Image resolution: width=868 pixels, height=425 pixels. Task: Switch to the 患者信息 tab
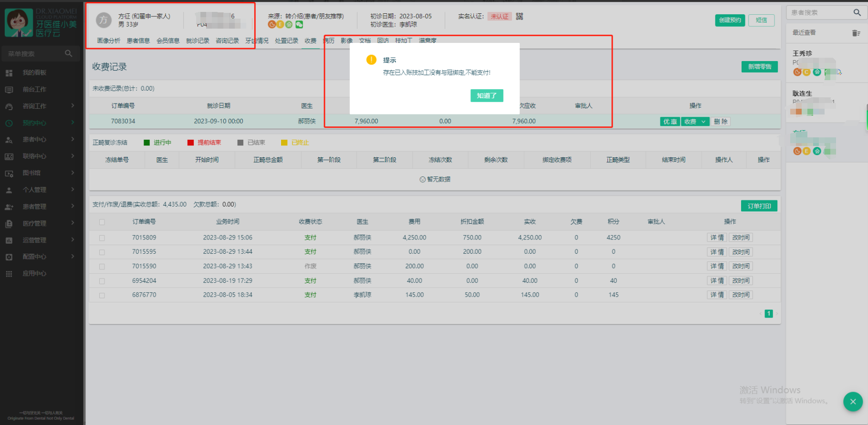pyautogui.click(x=138, y=41)
